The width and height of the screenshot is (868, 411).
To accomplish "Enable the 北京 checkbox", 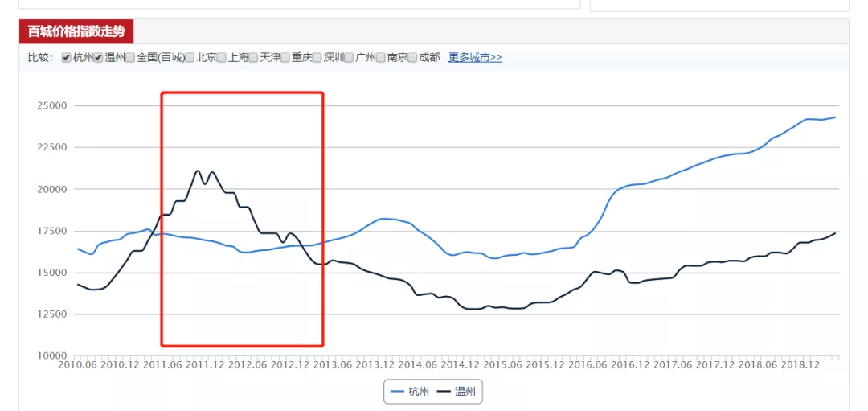I will tap(190, 58).
